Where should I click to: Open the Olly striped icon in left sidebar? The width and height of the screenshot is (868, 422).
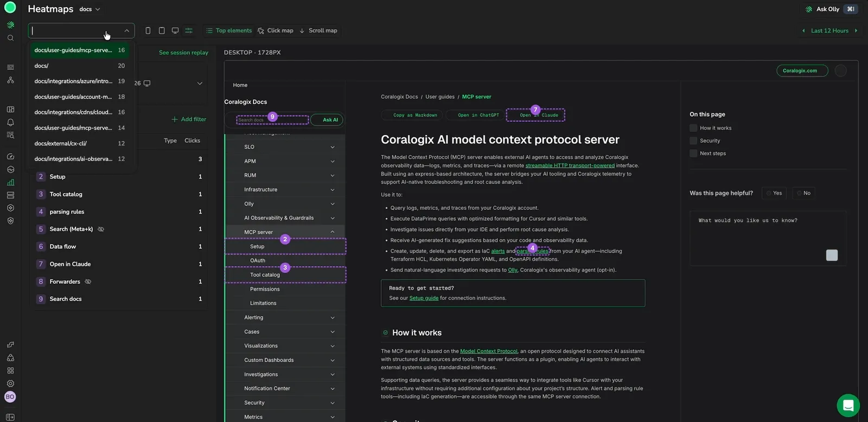tap(10, 25)
